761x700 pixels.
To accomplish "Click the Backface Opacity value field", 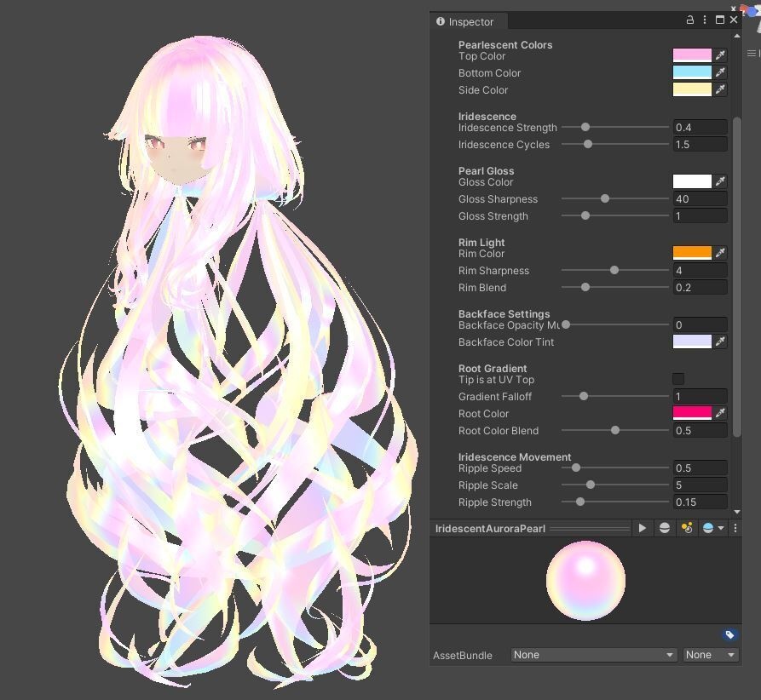I will coord(700,324).
